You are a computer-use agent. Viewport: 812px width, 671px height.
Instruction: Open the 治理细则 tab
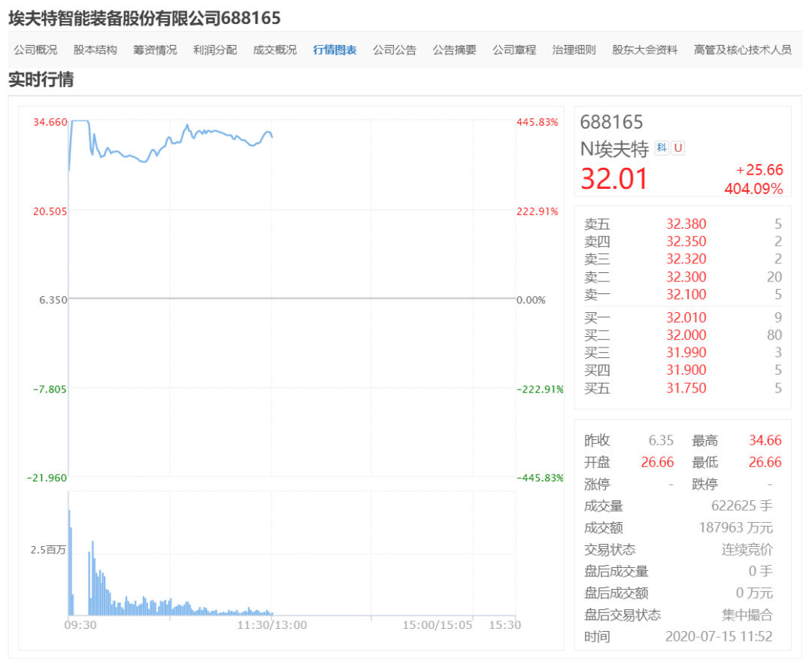[x=574, y=50]
